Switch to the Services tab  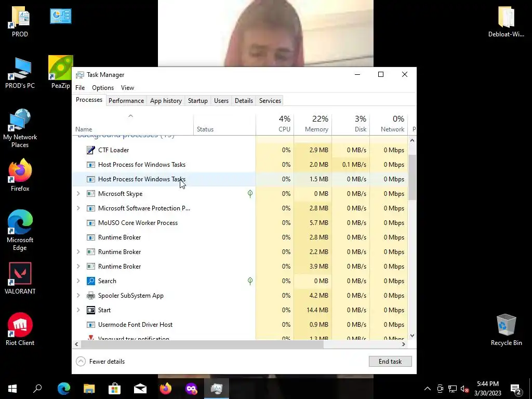tap(270, 101)
